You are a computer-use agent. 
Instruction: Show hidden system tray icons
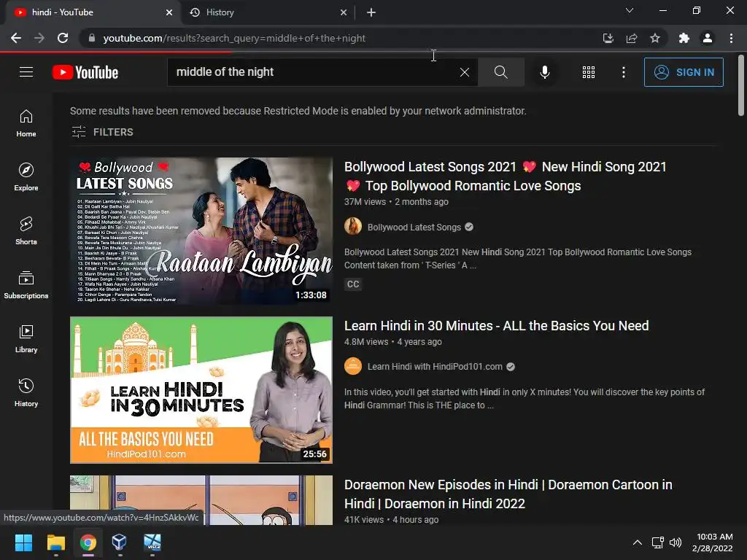(637, 542)
